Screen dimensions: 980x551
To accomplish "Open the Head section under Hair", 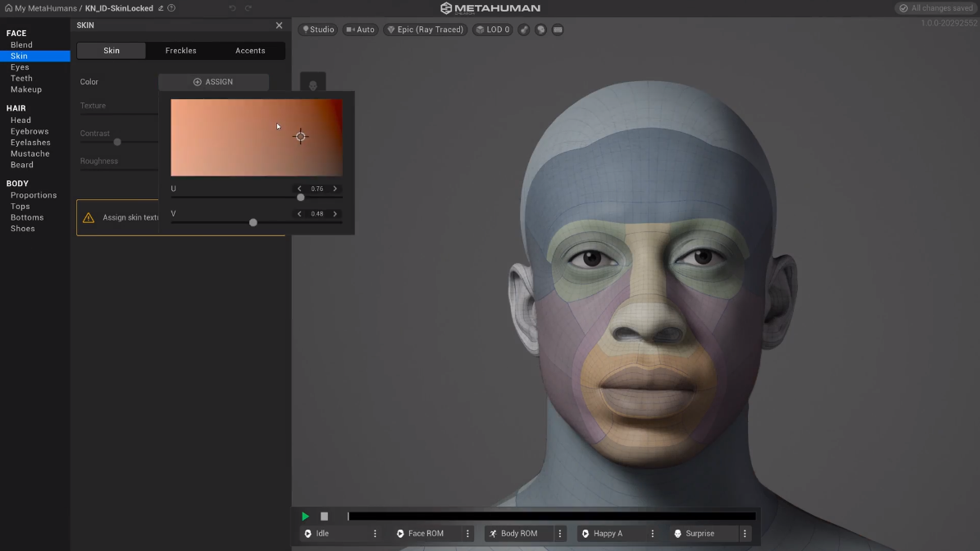I will (21, 120).
